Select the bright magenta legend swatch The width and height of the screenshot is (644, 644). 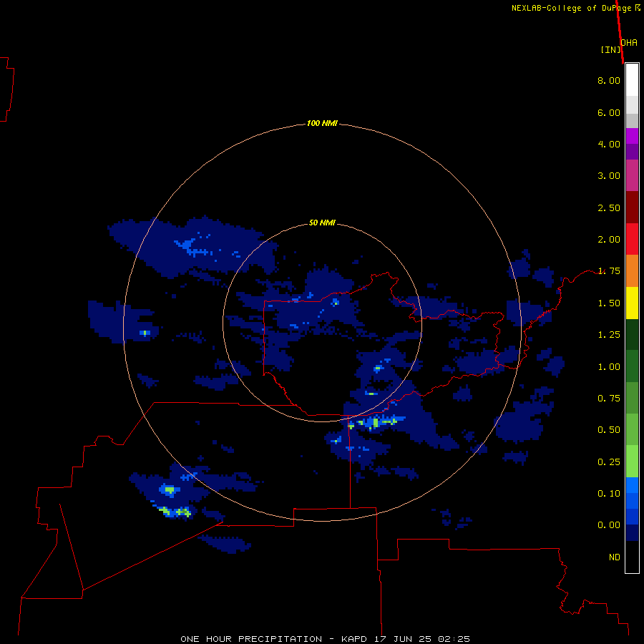632,136
